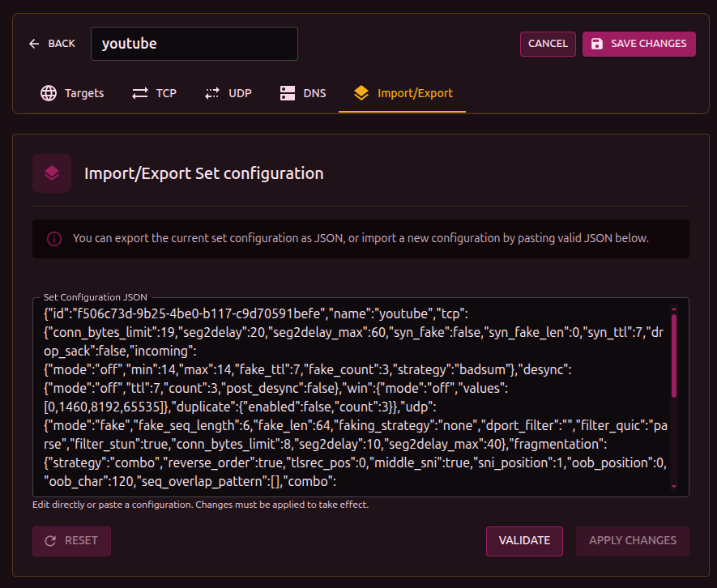Focus the set name field containing youtube
This screenshot has height=588, width=717.
point(194,44)
